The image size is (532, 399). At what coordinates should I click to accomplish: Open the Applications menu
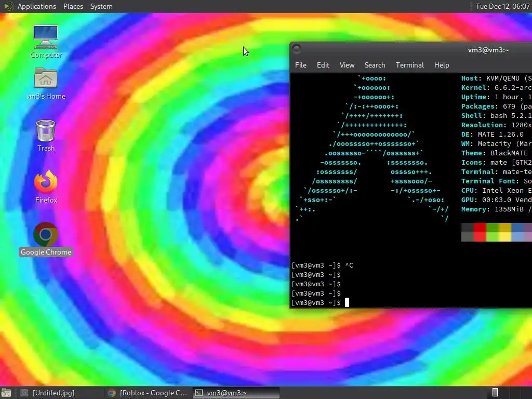(37, 6)
